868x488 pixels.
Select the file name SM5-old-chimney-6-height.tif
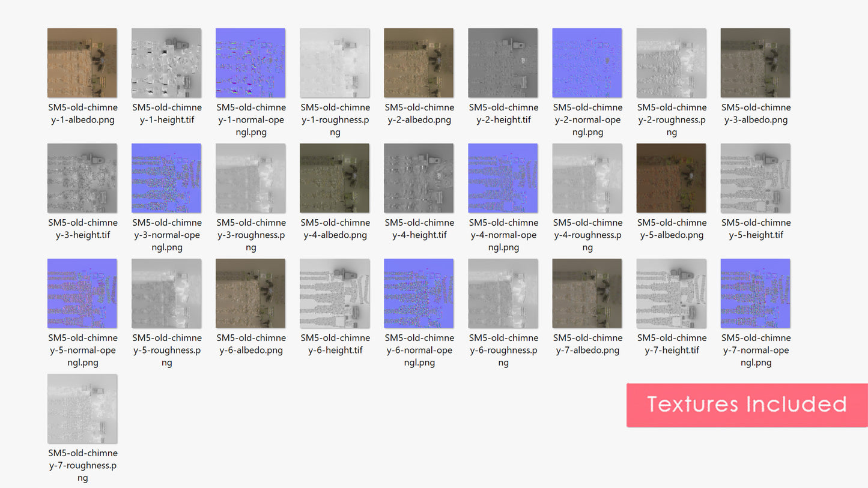point(335,344)
